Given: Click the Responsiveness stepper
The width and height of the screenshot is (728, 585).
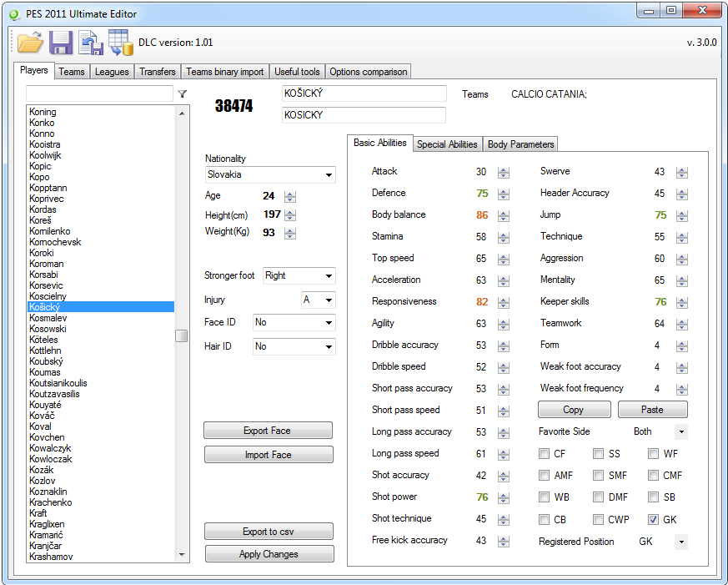Looking at the screenshot, I should [504, 302].
